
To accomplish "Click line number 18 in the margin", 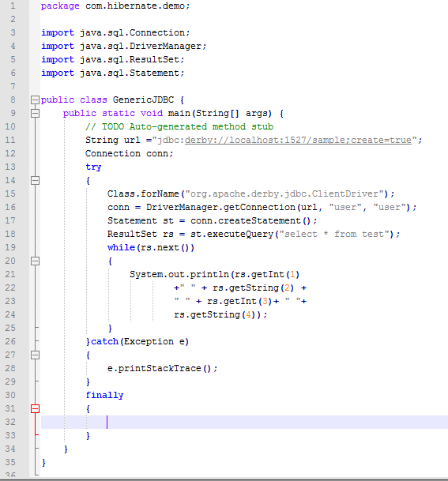I will (x=10, y=234).
